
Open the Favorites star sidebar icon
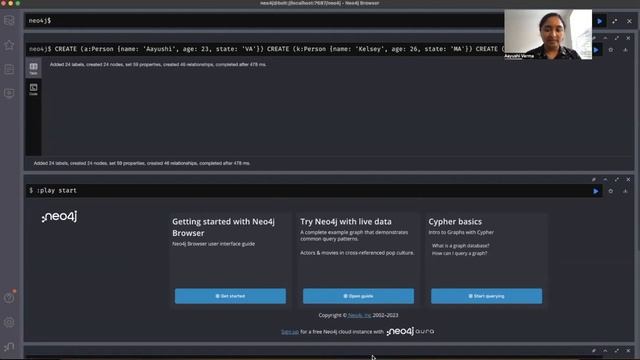tap(9, 45)
